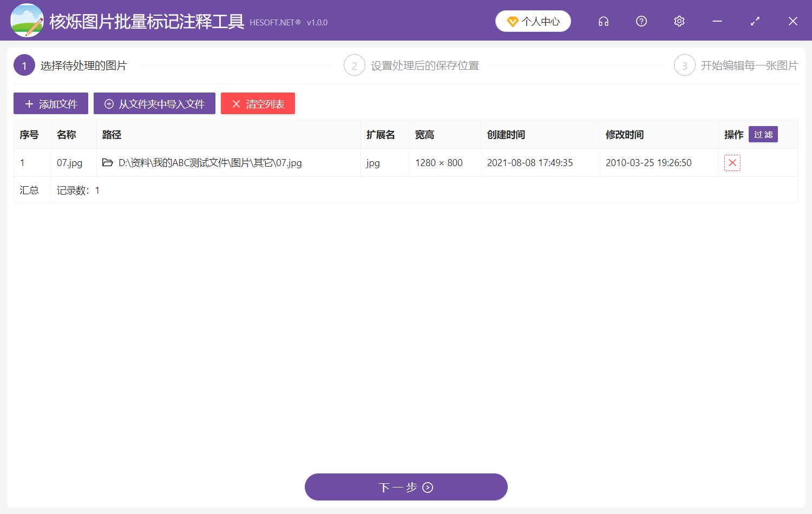812x514 pixels.
Task: Click the step 2 circle indicator
Action: click(x=355, y=65)
